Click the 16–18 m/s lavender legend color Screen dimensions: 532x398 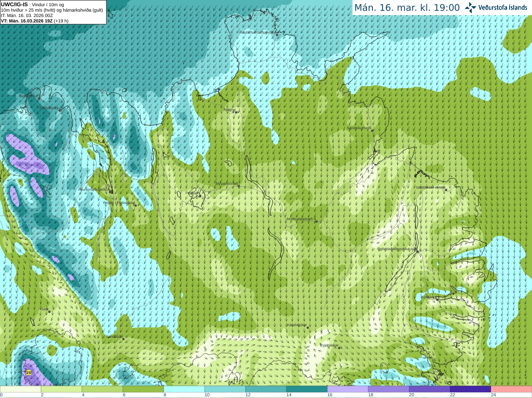[x=348, y=389]
